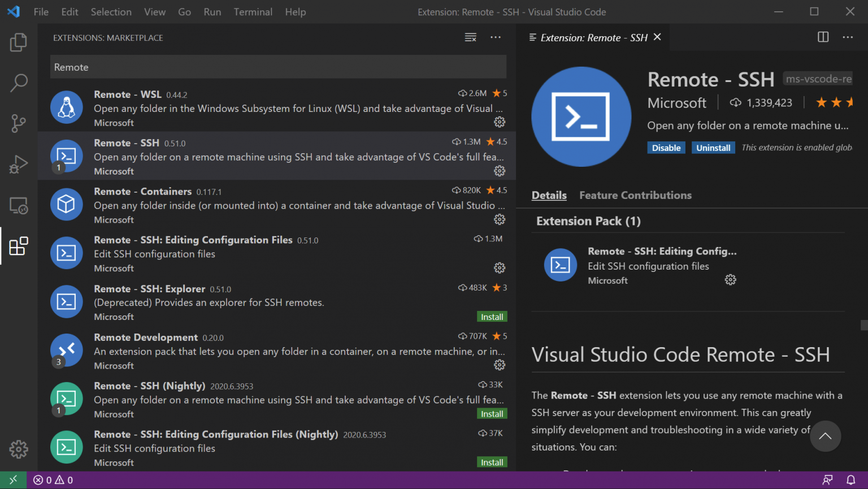Switch to the Details tab

(549, 195)
